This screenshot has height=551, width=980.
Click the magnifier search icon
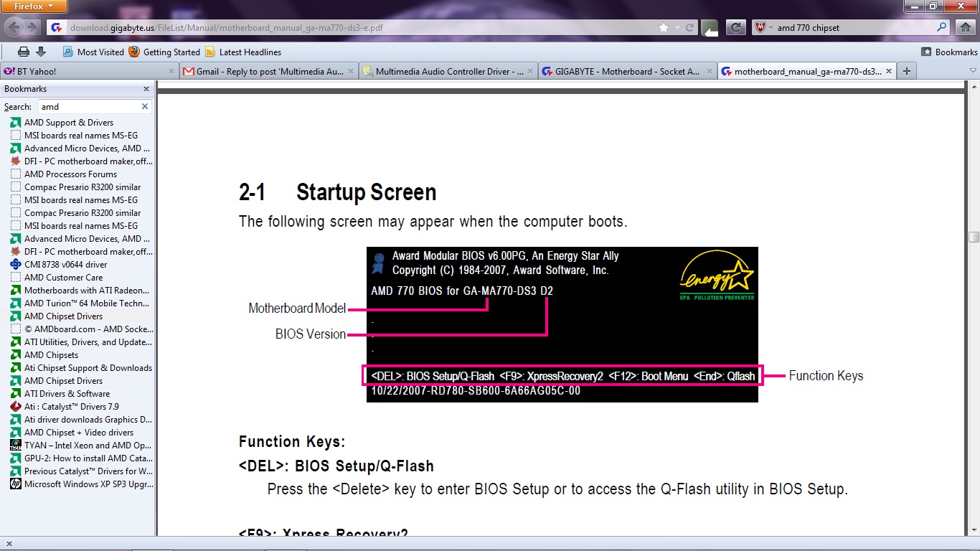click(x=942, y=28)
